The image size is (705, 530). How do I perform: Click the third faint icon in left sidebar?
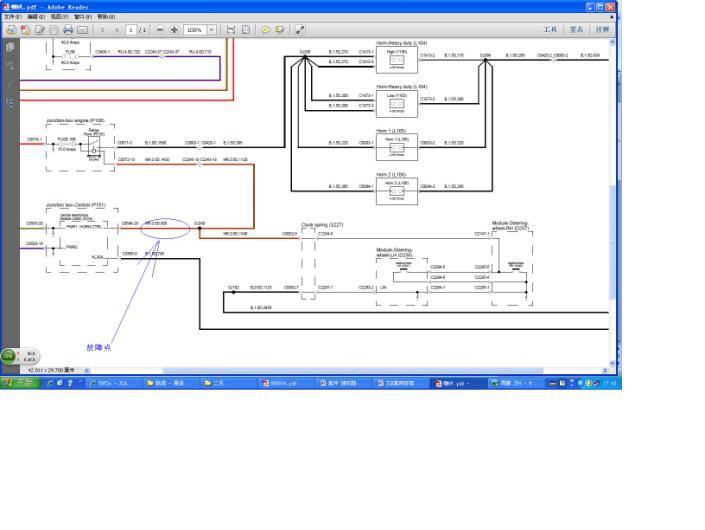coord(10,85)
